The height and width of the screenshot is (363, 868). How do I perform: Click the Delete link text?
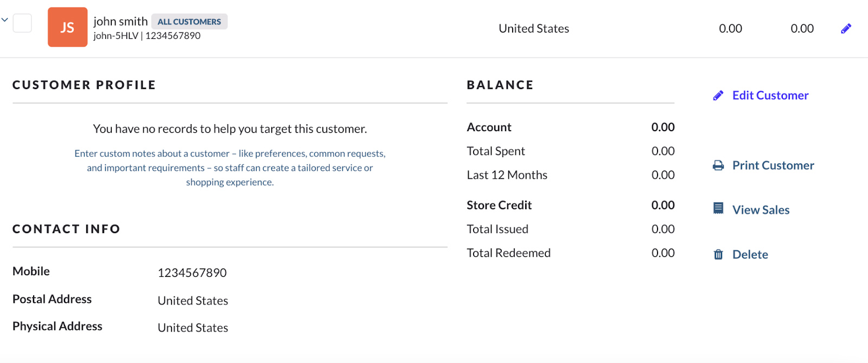750,255
